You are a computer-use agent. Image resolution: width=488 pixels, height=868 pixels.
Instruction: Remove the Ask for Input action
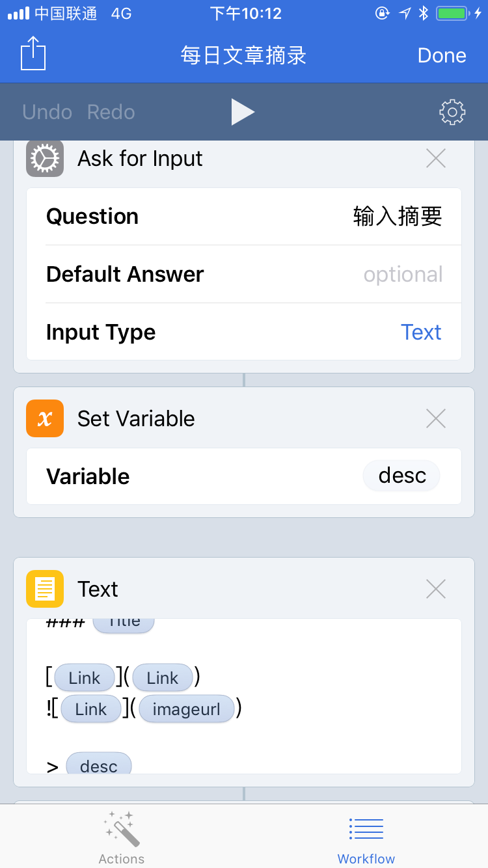click(435, 158)
